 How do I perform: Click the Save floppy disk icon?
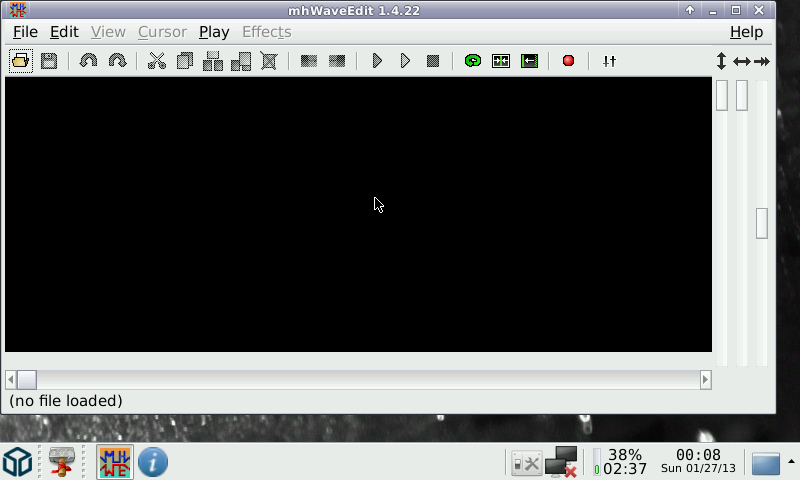(x=48, y=61)
